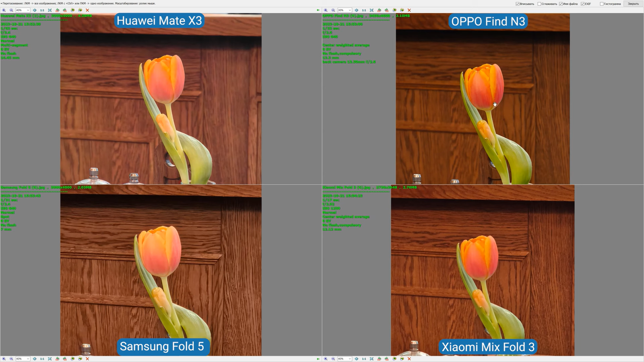This screenshot has width=644, height=362.
Task: Click the red X in the Samsung panel toolbar
Action: 87,359
